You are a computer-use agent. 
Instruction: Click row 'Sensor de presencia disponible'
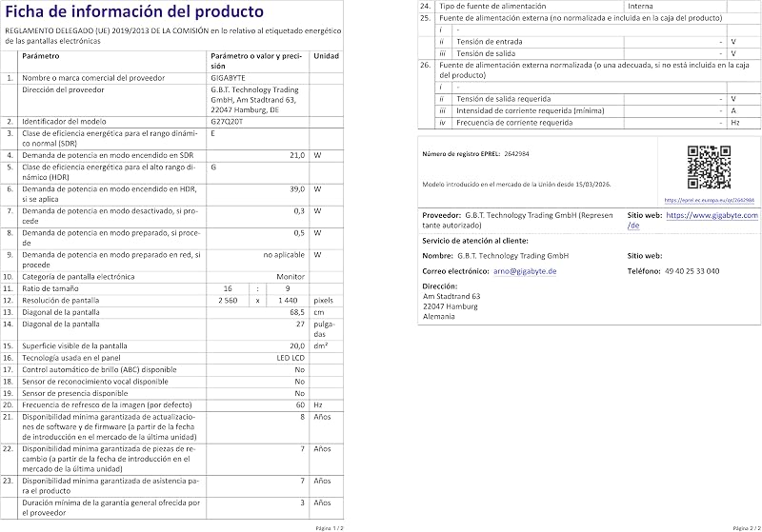[172, 393]
